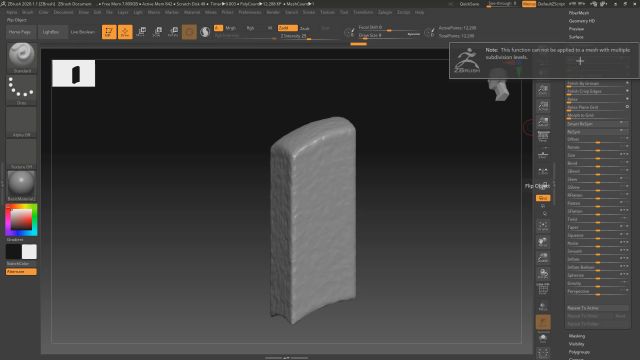Open the Standard brush selector
Screen dimensions: 640x360
(22, 58)
